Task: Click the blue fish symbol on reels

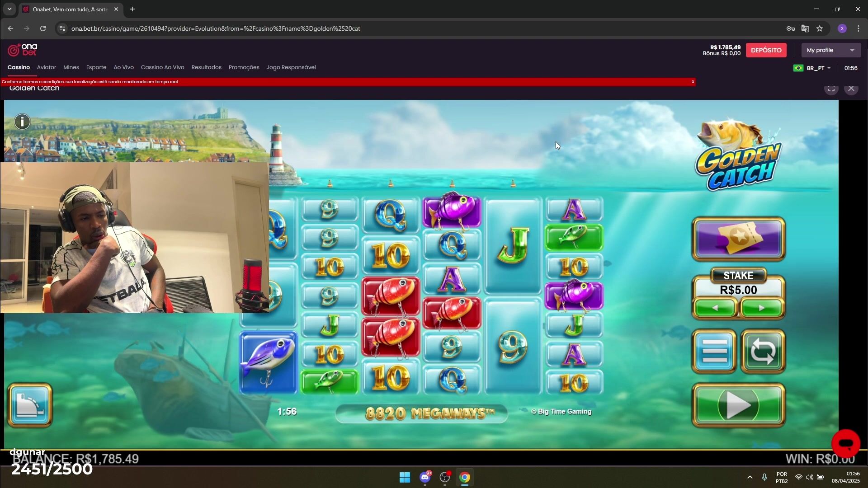Action: click(x=268, y=363)
